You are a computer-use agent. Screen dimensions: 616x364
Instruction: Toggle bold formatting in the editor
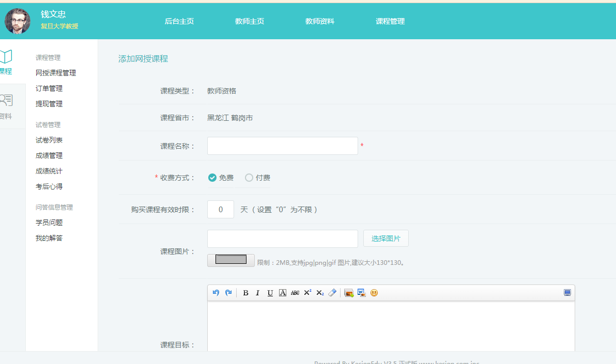(245, 293)
